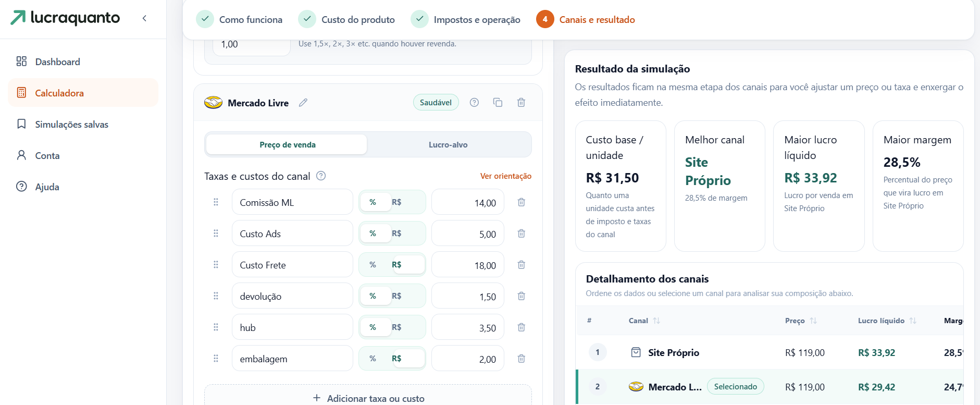
Task: Click the Site Próprio store icon
Action: pos(636,352)
